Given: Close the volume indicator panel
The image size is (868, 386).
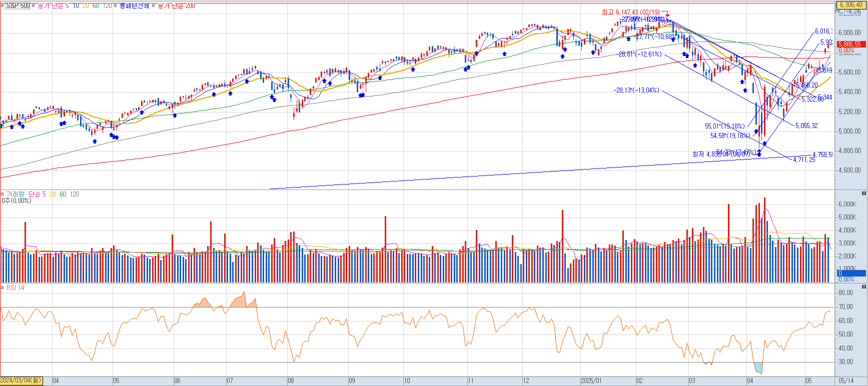Looking at the screenshot, I should click(863, 193).
